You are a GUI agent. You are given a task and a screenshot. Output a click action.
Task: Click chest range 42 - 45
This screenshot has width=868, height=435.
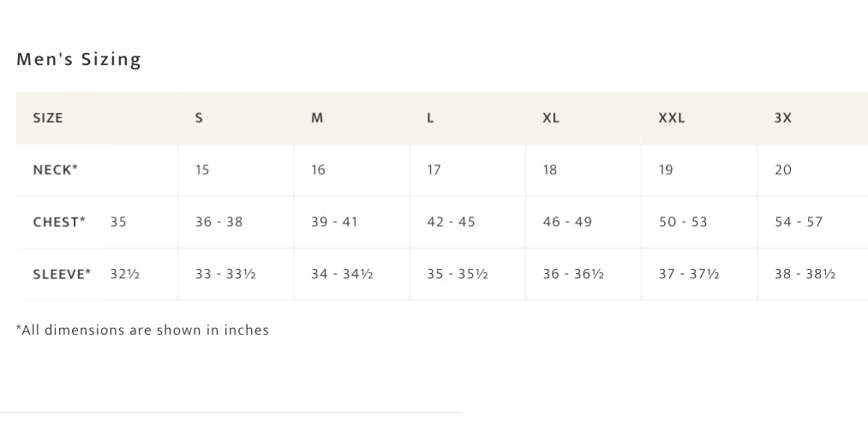452,222
